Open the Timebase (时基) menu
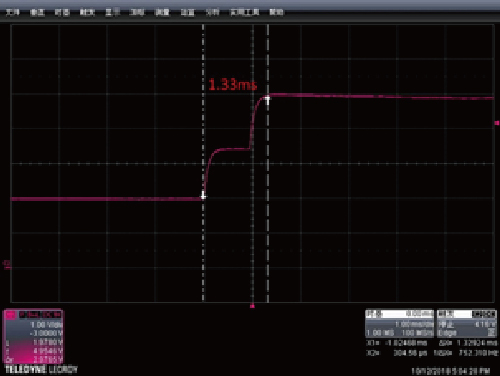 [62, 12]
